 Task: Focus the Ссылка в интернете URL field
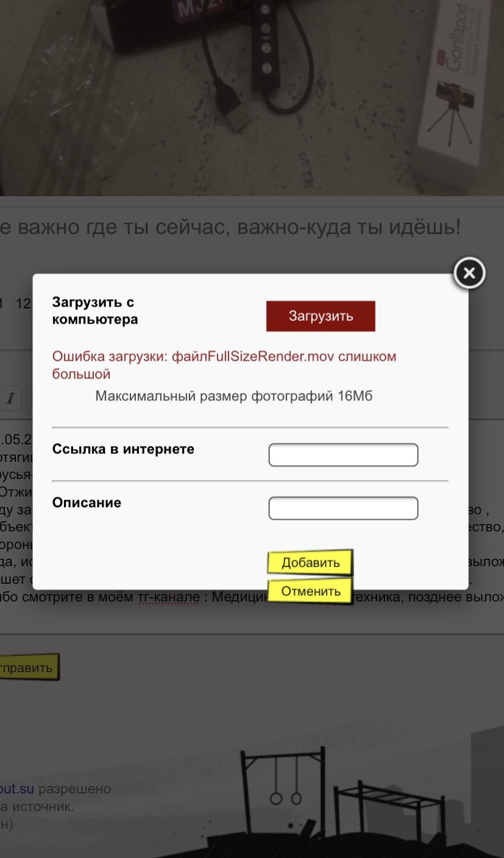[x=343, y=455]
